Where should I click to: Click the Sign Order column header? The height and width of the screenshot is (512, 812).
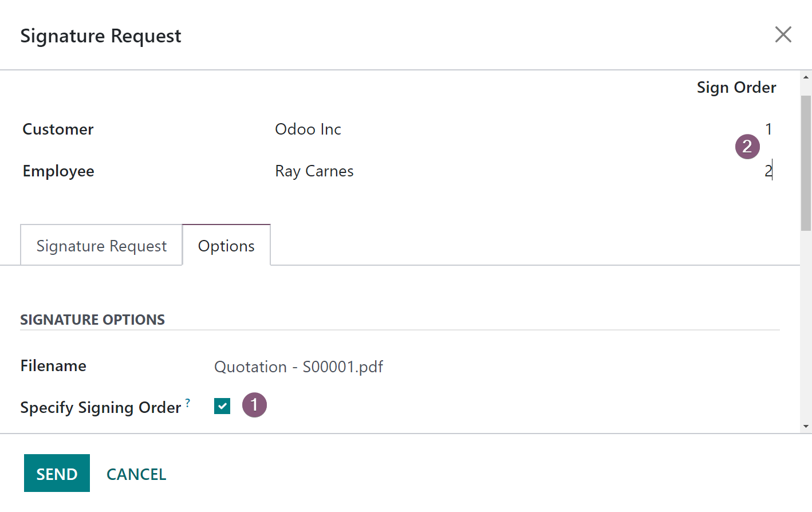[x=736, y=87]
